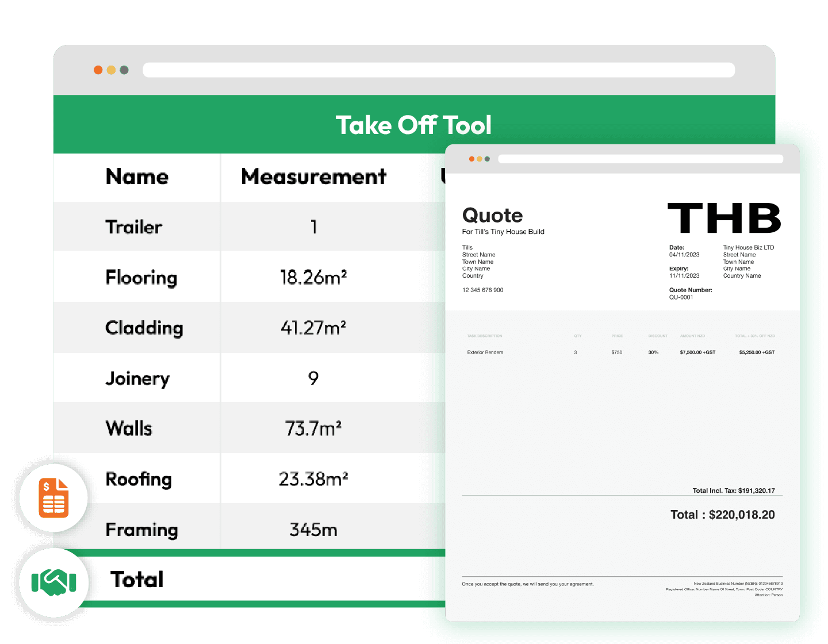The width and height of the screenshot is (828, 644).
Task: Click the '23.38m²' Roofing measurement
Action: pos(313,479)
